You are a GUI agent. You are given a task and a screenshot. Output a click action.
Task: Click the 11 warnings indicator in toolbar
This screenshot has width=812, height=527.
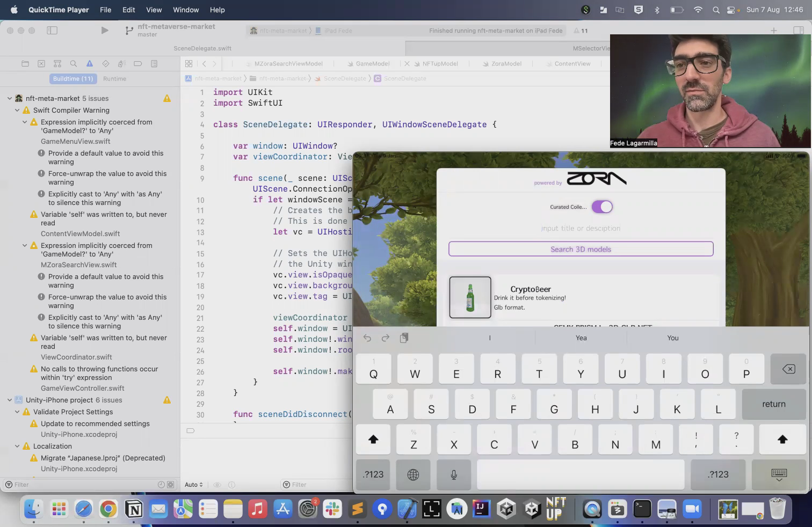[x=581, y=31]
